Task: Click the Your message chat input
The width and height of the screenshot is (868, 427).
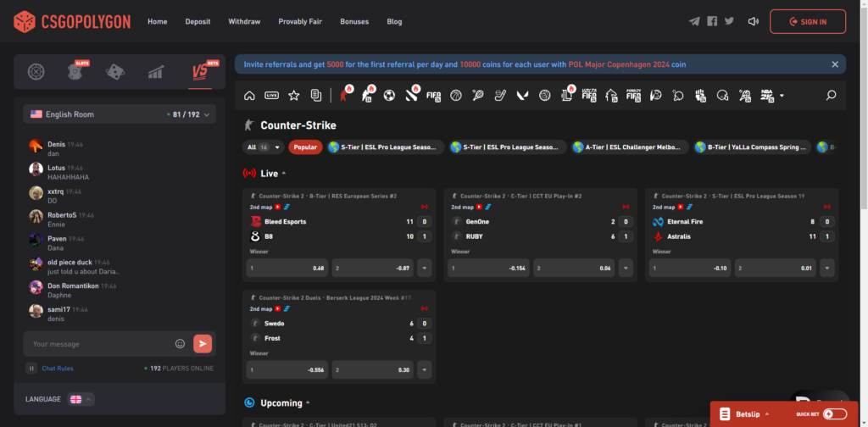Action: pyautogui.click(x=100, y=343)
